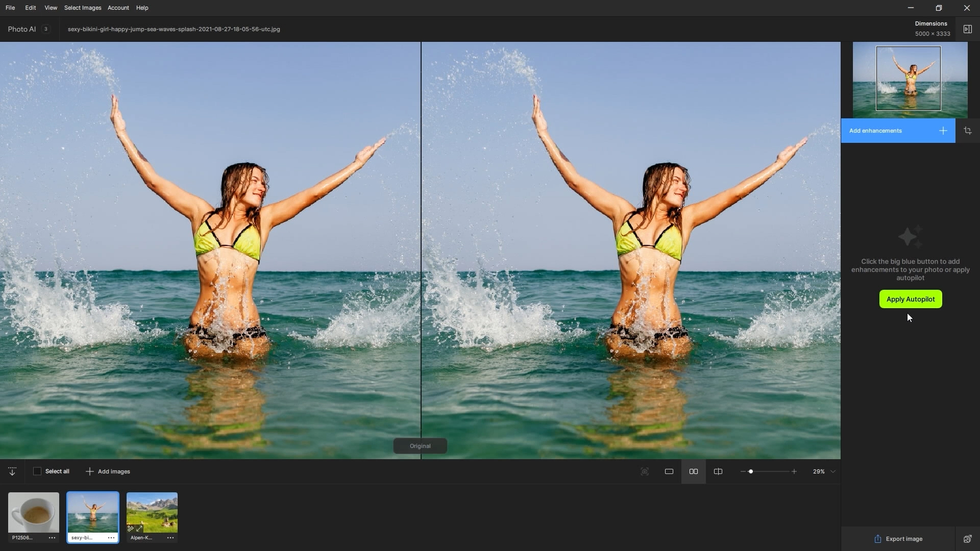Open export settings icon beside Export image

[967, 539]
